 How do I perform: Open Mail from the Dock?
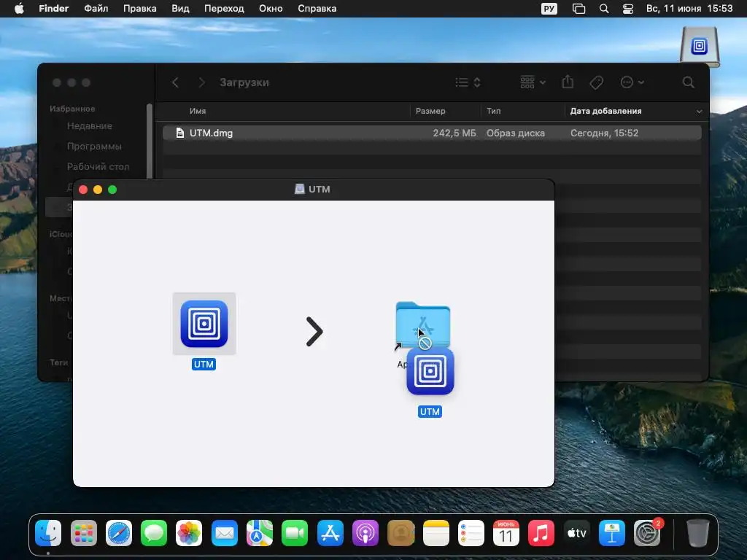tap(225, 533)
